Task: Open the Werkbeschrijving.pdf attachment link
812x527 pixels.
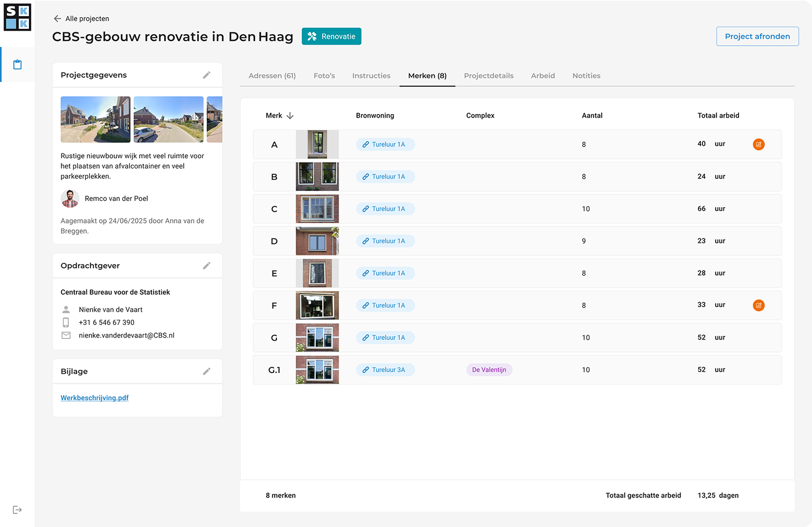Action: click(x=94, y=398)
